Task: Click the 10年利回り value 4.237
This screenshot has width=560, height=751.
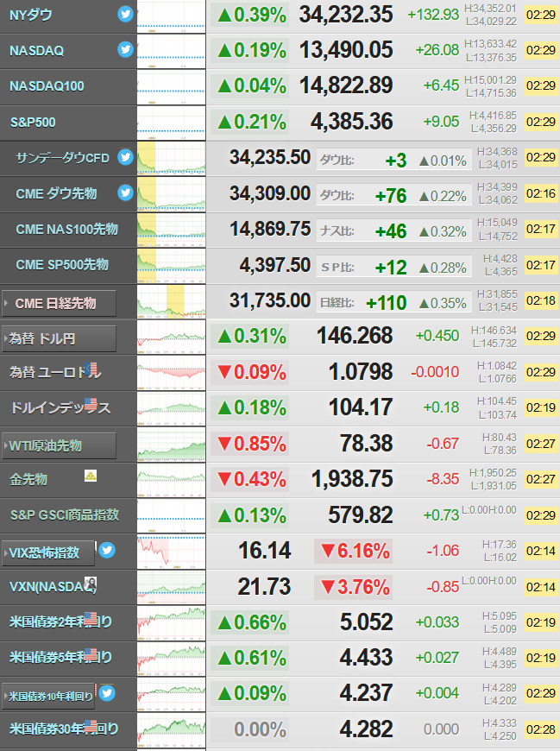Action: (x=367, y=693)
